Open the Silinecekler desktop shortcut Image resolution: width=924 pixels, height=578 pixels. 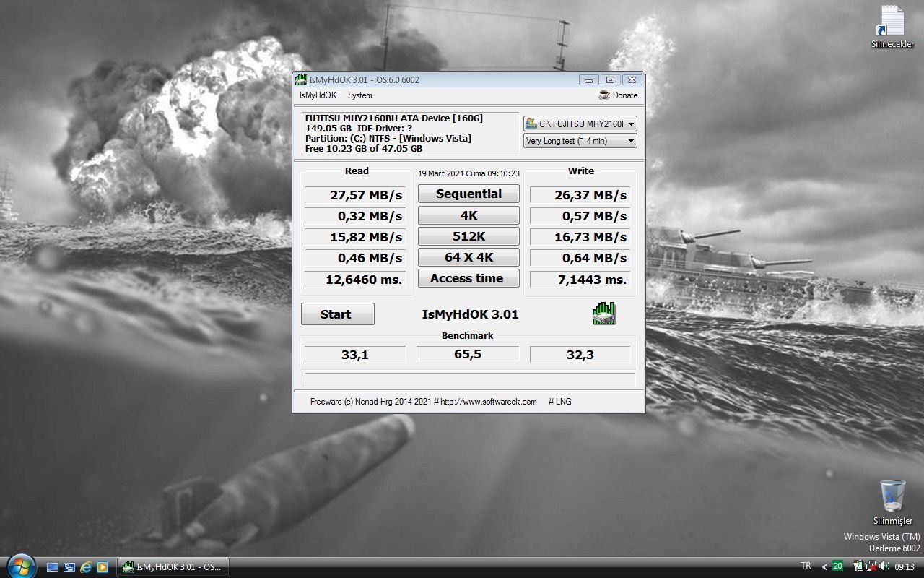[x=892, y=27]
